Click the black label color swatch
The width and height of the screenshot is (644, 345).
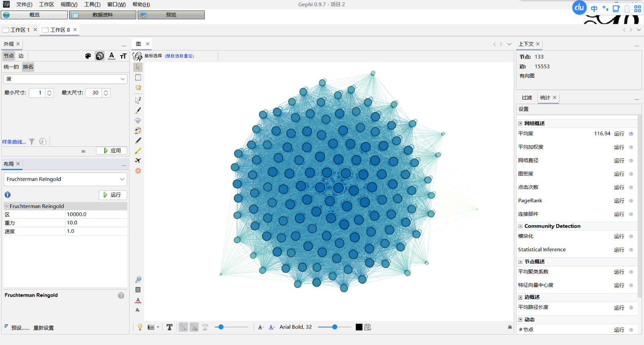point(359,327)
